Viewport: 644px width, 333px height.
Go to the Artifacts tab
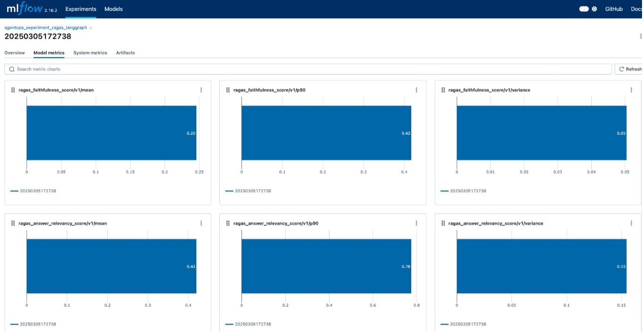coord(126,53)
